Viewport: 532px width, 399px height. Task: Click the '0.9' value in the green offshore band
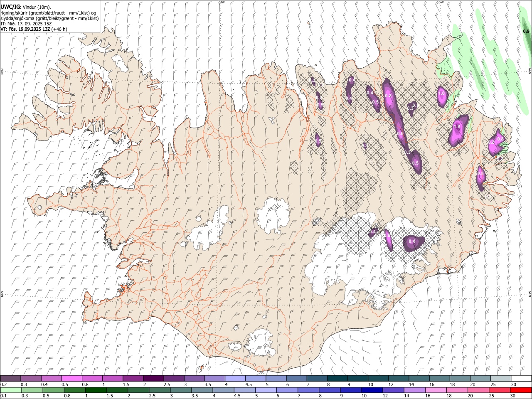526,32
